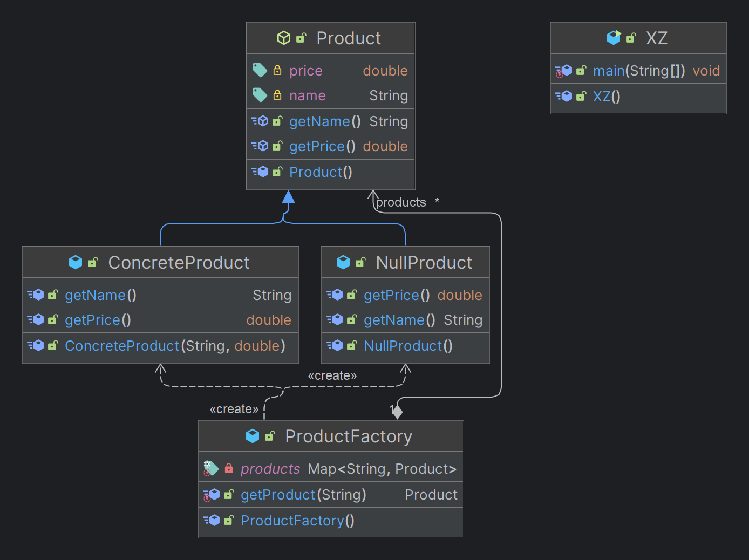Click the red lock icon beside products field
This screenshot has width=749, height=560.
tap(229, 468)
